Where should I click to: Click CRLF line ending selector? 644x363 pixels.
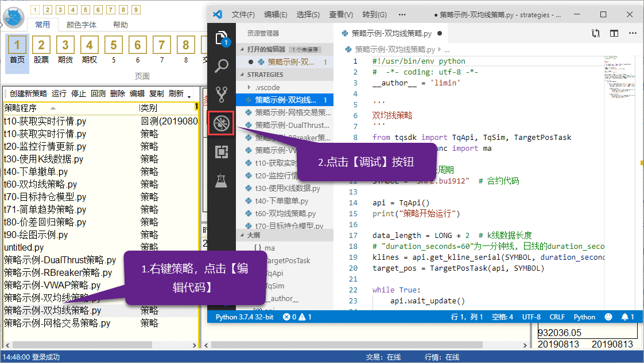pos(557,317)
